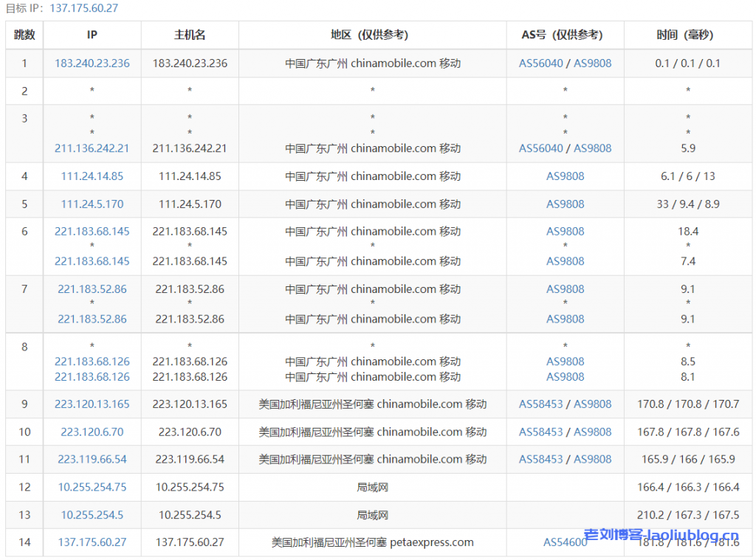Screen dimensions: 756x560
Task: Click the 时间 (毫秒) column header
Action: pos(688,34)
